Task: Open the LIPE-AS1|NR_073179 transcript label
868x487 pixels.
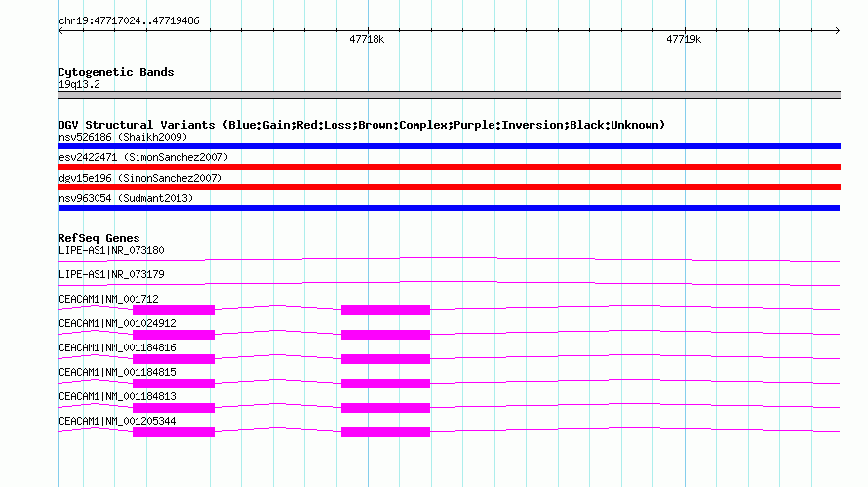Action: point(111,274)
